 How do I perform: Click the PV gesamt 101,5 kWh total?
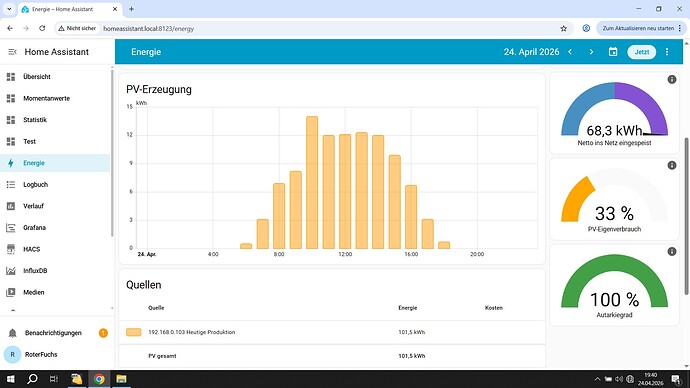tap(411, 356)
